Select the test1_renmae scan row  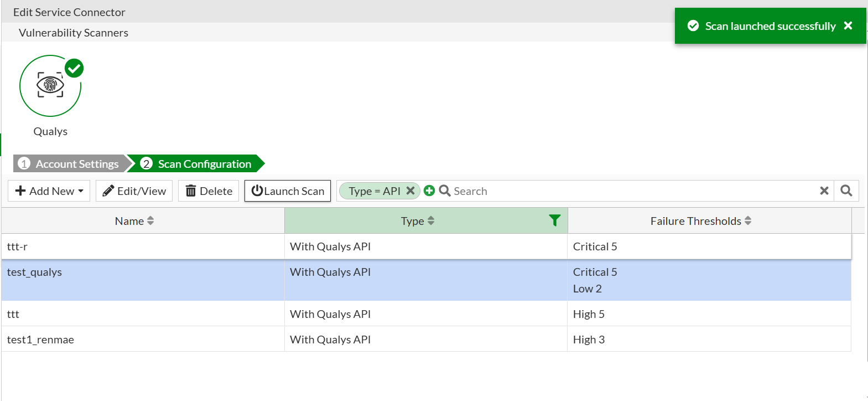pyautogui.click(x=143, y=340)
